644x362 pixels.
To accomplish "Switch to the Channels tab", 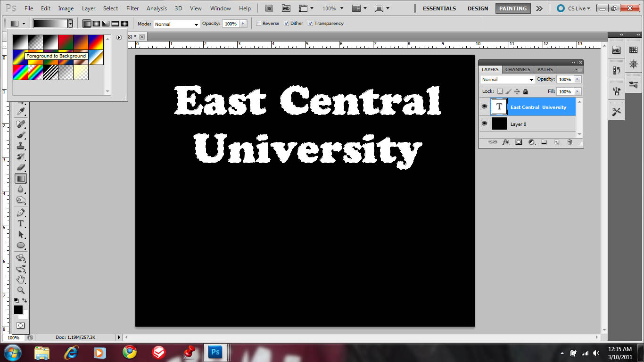I will [518, 69].
